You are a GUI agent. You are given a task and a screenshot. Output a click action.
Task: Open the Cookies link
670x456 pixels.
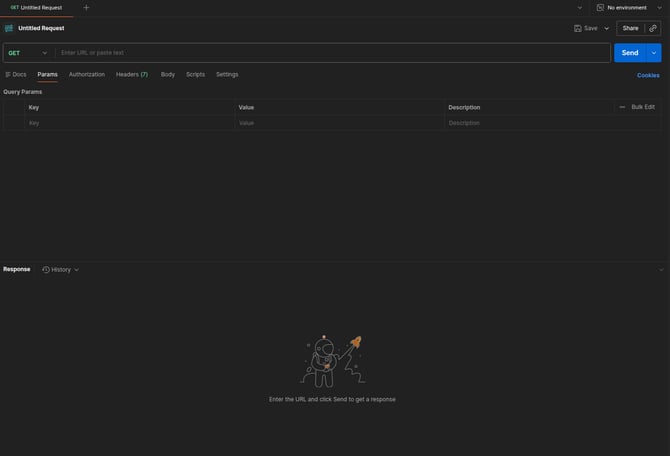pos(648,75)
